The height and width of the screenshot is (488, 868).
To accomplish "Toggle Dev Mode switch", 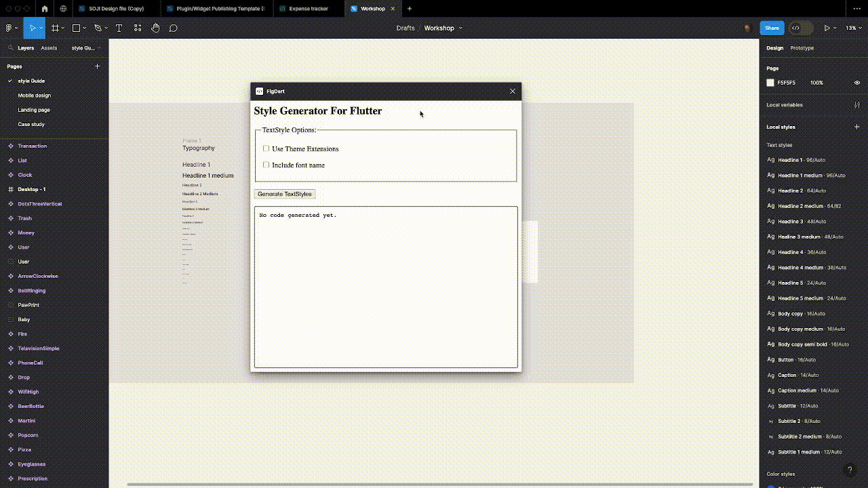I will 800,28.
